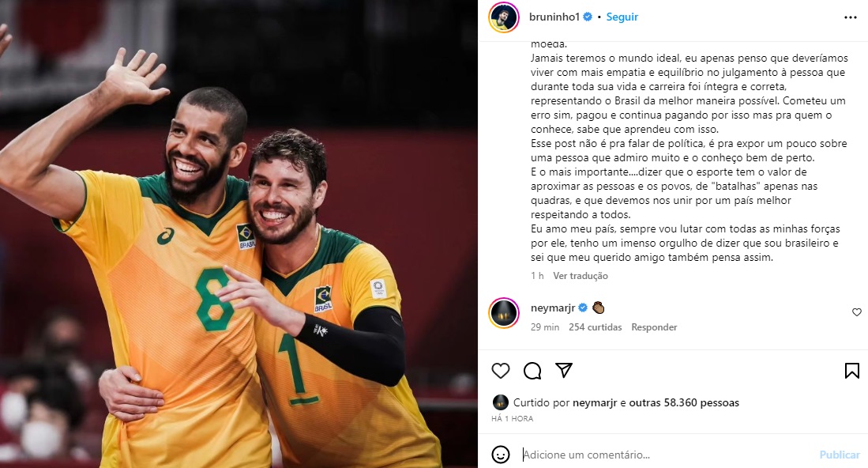View 'outras 58.360 pessoas' likes list
Screen dimensions: 868x468
(x=684, y=402)
